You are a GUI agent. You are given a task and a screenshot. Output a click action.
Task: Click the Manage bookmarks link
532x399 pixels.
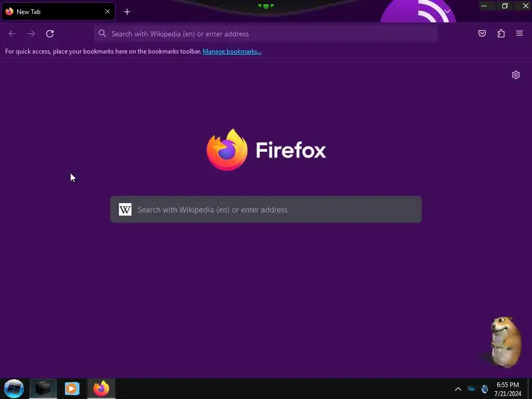point(232,51)
